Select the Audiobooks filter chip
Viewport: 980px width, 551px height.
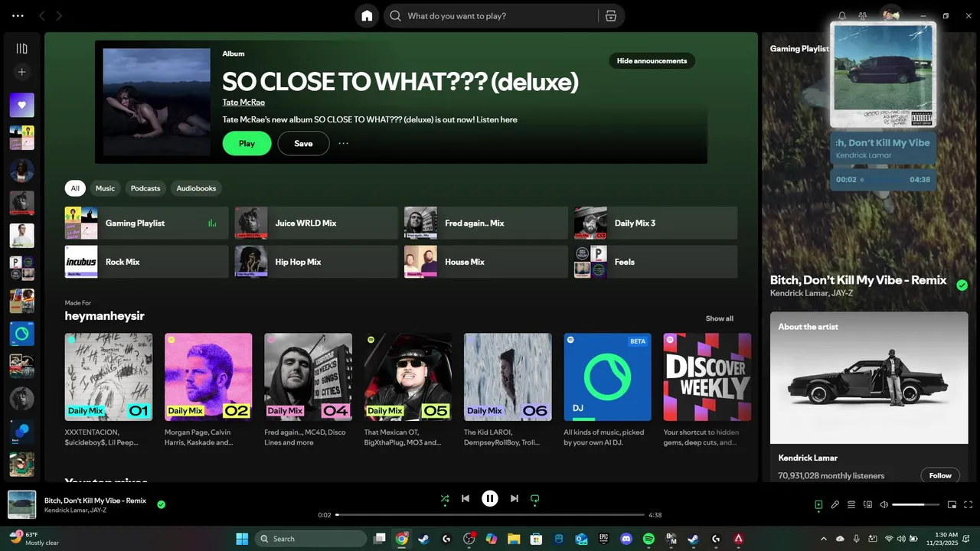point(196,188)
